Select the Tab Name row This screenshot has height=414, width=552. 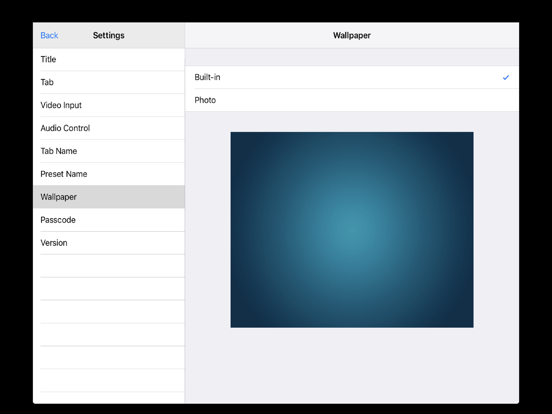click(x=109, y=151)
